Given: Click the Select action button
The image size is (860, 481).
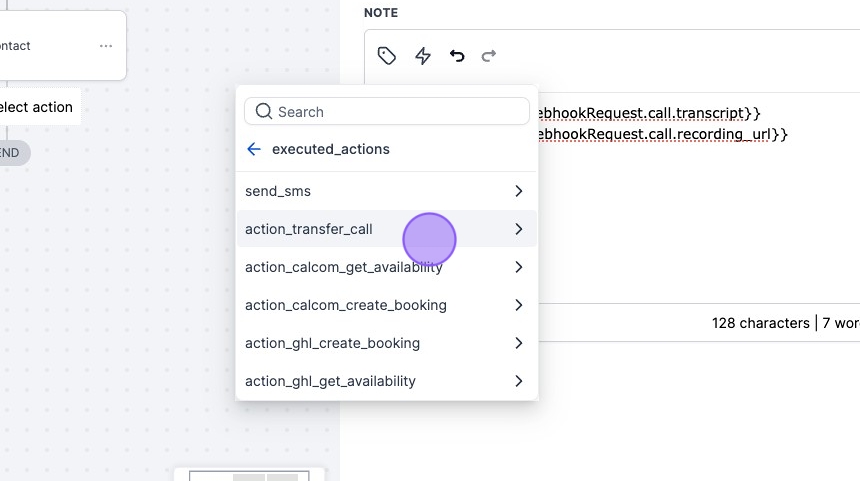Looking at the screenshot, I should (36, 107).
